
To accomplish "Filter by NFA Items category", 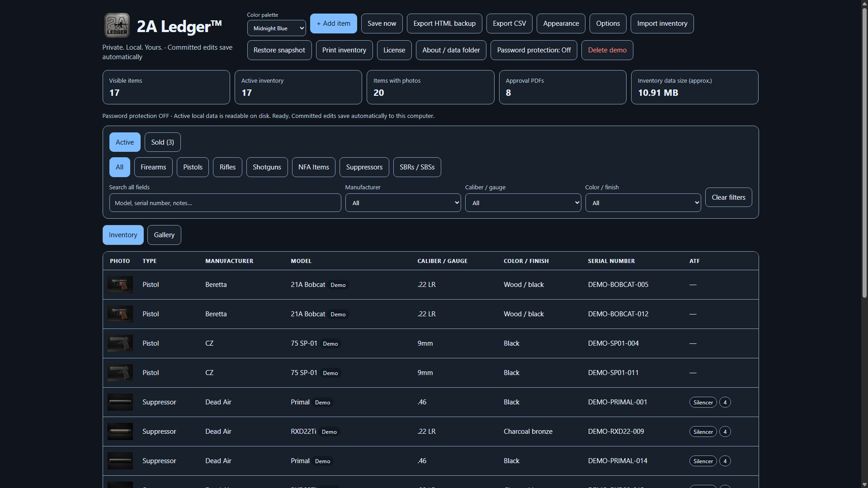I will pos(314,167).
